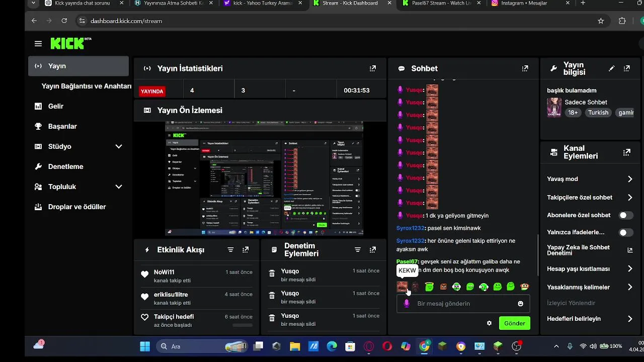
Task: Pop out the Yayın bilgisi panel
Action: 626,68
